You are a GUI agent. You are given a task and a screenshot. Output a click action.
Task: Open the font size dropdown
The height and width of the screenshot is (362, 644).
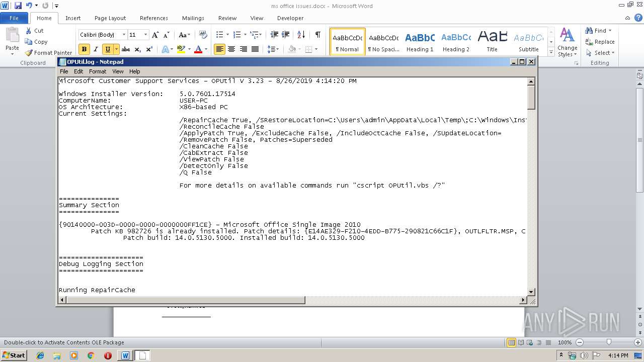[x=145, y=35]
